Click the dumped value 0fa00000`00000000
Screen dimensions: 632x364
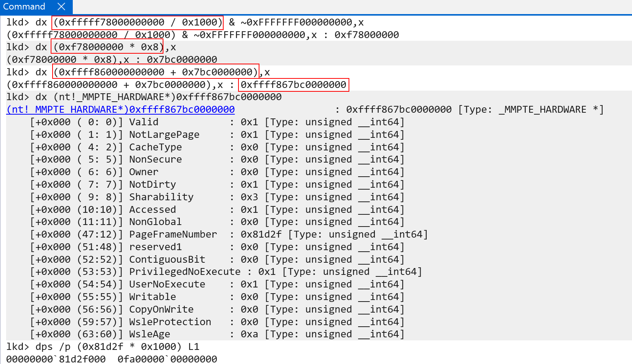click(x=167, y=359)
